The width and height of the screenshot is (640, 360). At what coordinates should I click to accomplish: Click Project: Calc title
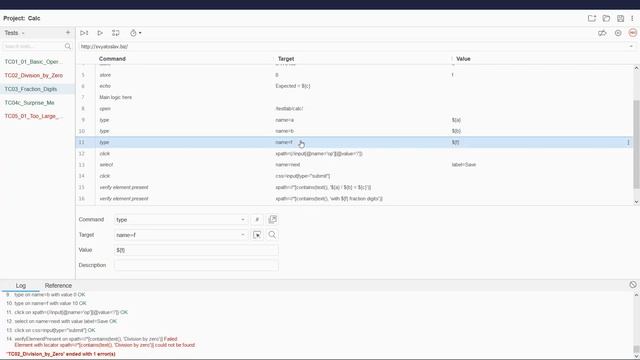click(x=22, y=18)
